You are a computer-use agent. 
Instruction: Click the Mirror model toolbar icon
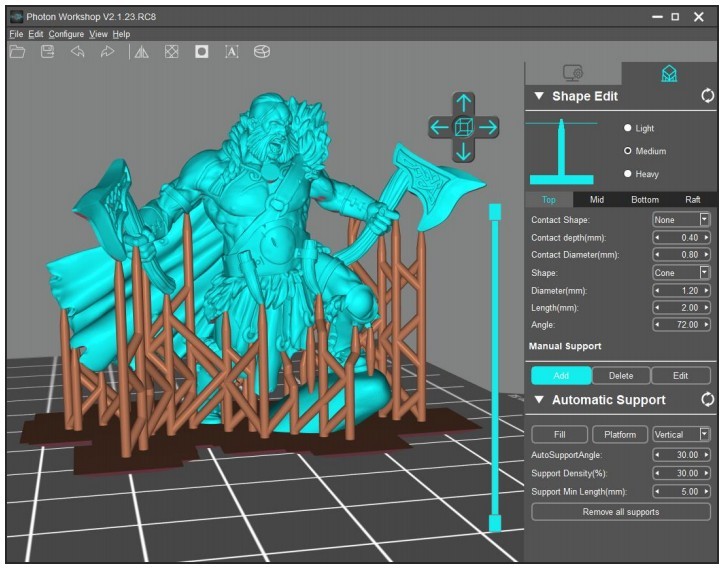coord(141,52)
